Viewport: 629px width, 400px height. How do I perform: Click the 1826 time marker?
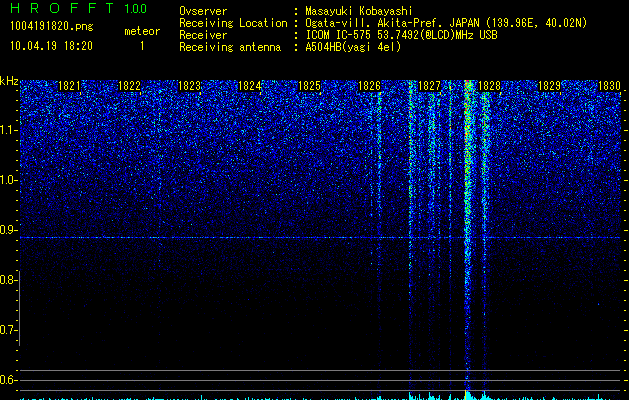369,86
